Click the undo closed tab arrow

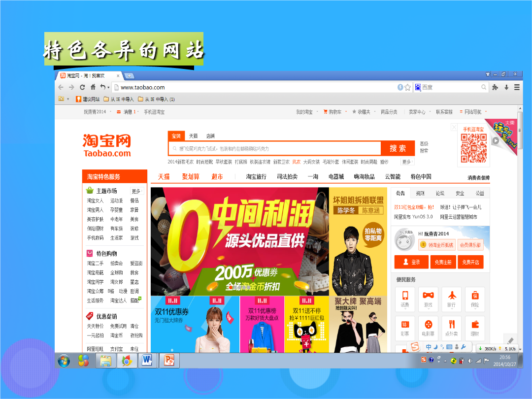click(x=102, y=87)
